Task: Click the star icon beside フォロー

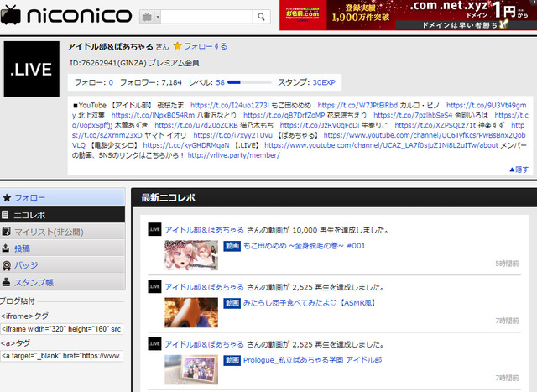Action: 7,197
